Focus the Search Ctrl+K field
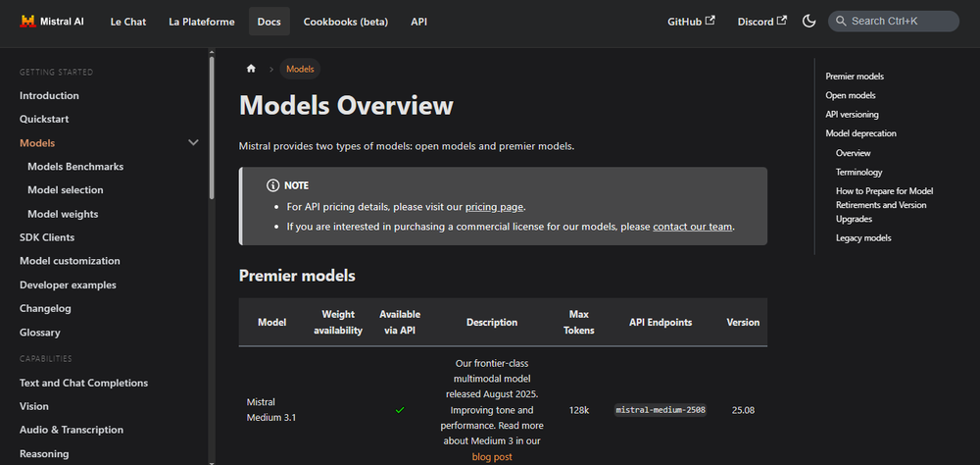 tap(894, 22)
